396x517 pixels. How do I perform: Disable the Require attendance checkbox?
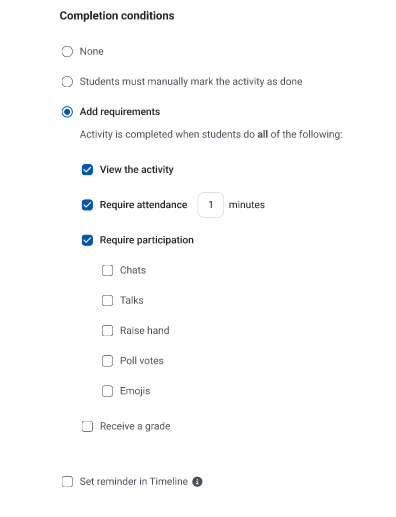87,205
